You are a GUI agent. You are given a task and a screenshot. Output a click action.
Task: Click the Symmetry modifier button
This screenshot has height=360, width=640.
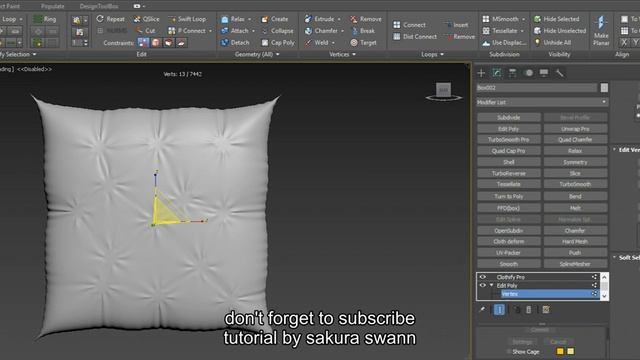pyautogui.click(x=575, y=162)
